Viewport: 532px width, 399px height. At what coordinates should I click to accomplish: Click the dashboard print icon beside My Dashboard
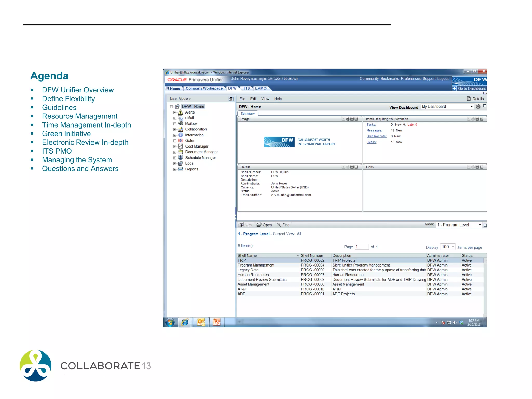coord(478,107)
